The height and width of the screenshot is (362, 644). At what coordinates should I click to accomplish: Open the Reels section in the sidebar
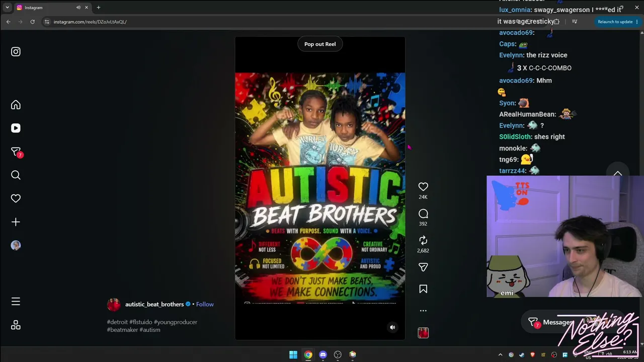click(x=16, y=128)
